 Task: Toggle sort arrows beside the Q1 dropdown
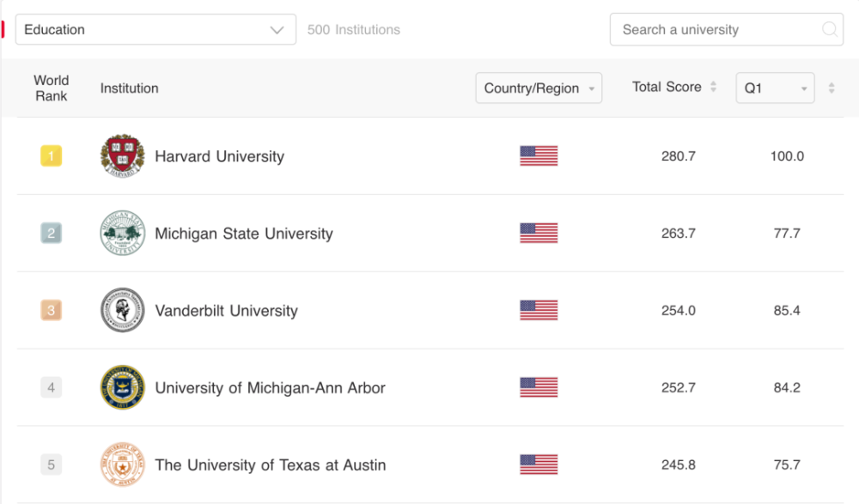pos(831,88)
